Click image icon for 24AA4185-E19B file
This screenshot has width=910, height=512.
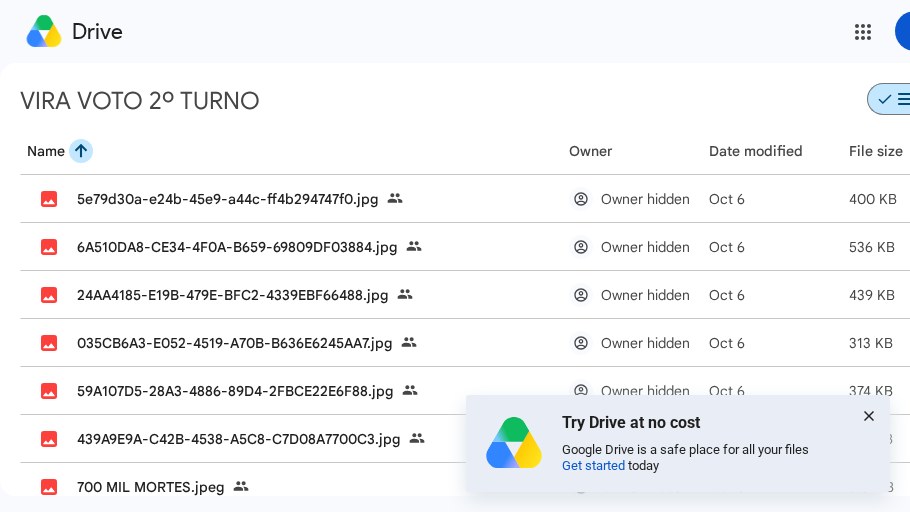pyautogui.click(x=49, y=295)
